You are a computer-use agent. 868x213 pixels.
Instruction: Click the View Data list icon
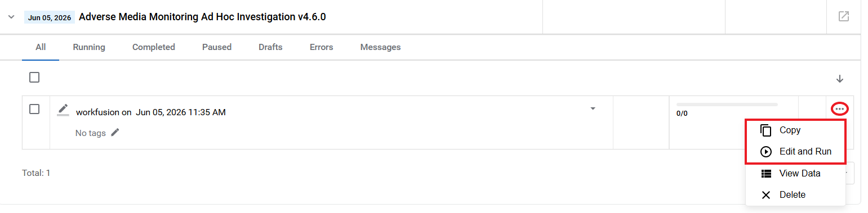pos(766,173)
